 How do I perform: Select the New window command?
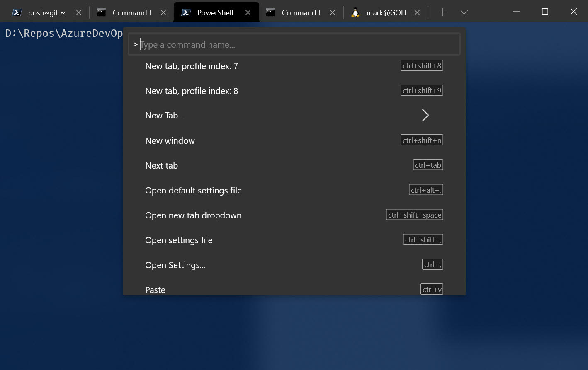pos(294,140)
